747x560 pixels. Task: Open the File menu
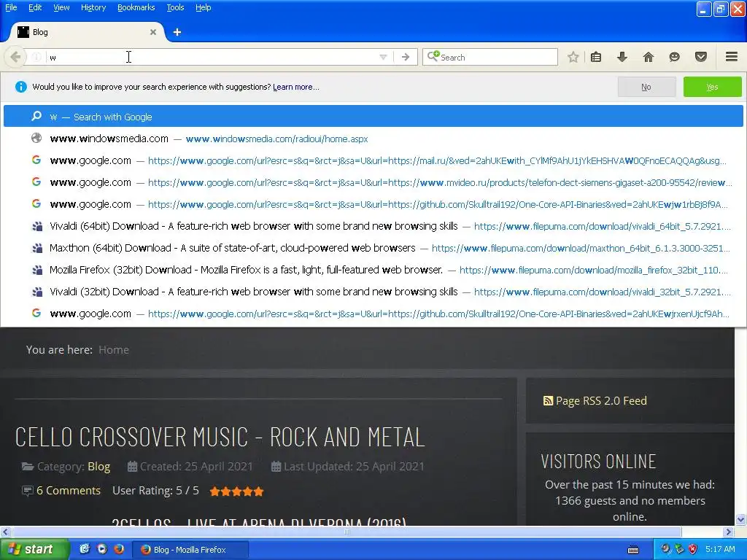(11, 7)
